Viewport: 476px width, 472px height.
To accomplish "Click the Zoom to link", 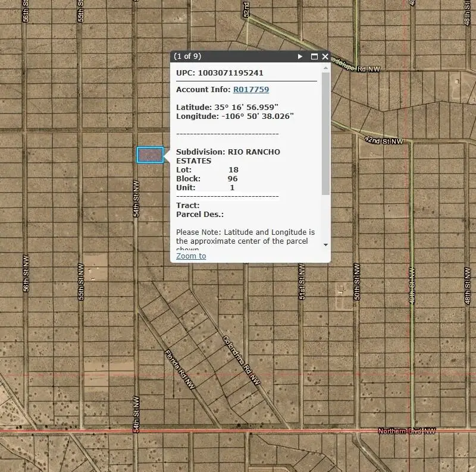I will tap(191, 256).
